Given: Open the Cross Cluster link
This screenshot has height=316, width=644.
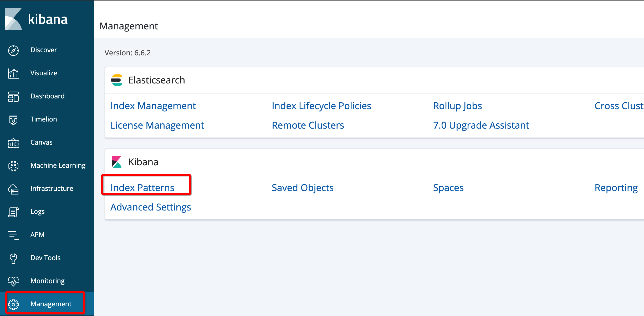Looking at the screenshot, I should [x=619, y=106].
